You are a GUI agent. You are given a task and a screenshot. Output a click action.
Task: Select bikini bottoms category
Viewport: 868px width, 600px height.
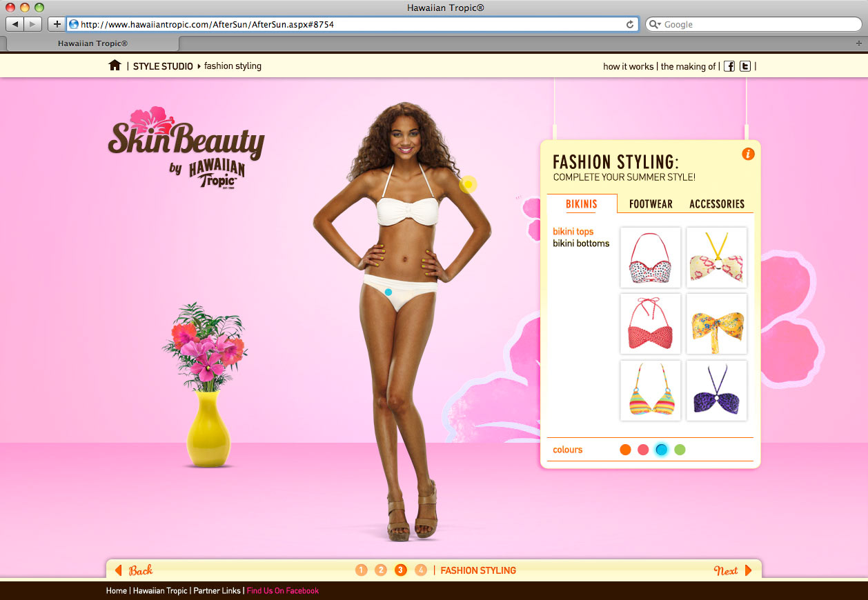581,243
